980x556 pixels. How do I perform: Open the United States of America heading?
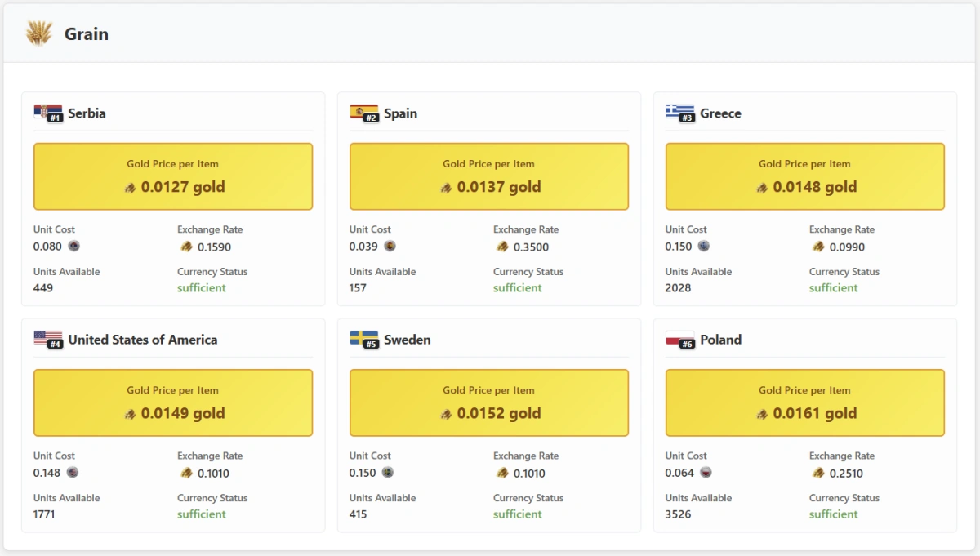click(143, 340)
